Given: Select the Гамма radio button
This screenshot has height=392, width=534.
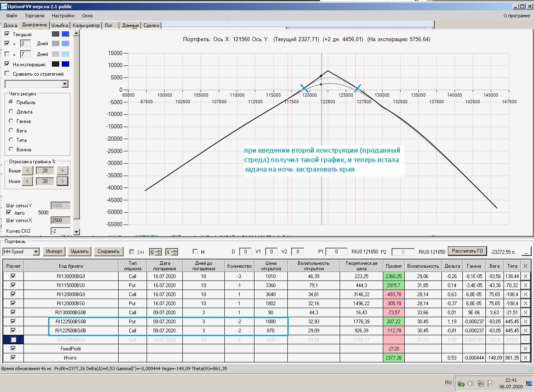Looking at the screenshot, I should point(11,121).
